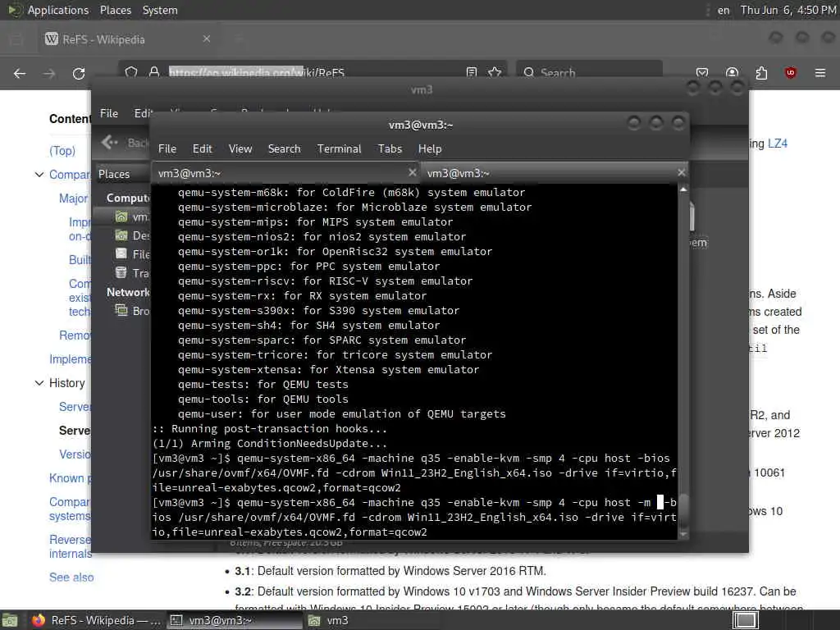Click the clock Thu Jun 6 4:50 PM
This screenshot has width=840, height=630.
click(788, 10)
